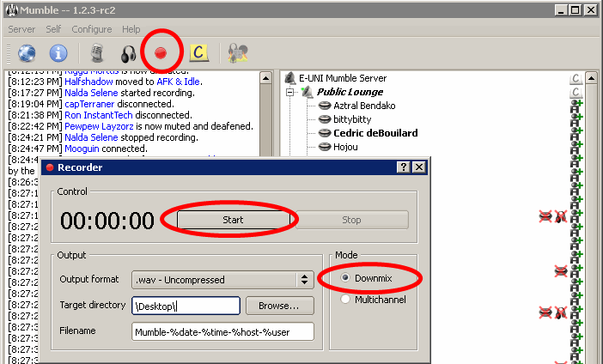Toggle the microphone self-mute icon
The width and height of the screenshot is (603, 364).
[x=97, y=53]
